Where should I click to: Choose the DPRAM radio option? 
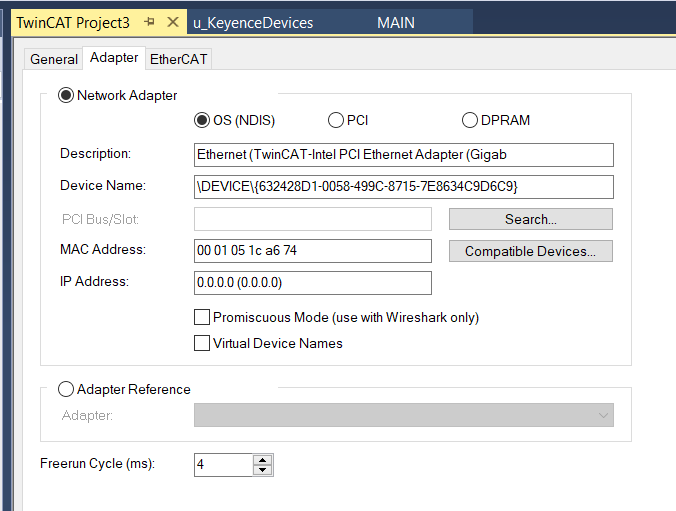(x=470, y=120)
